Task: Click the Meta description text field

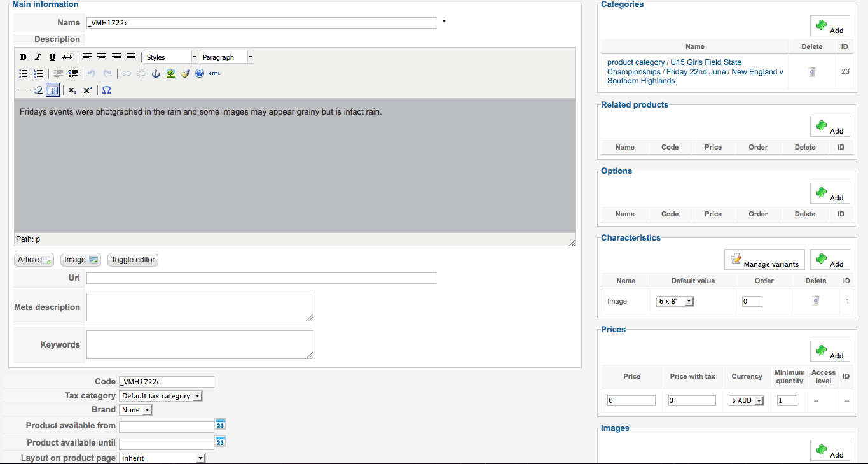Action: pyautogui.click(x=200, y=307)
